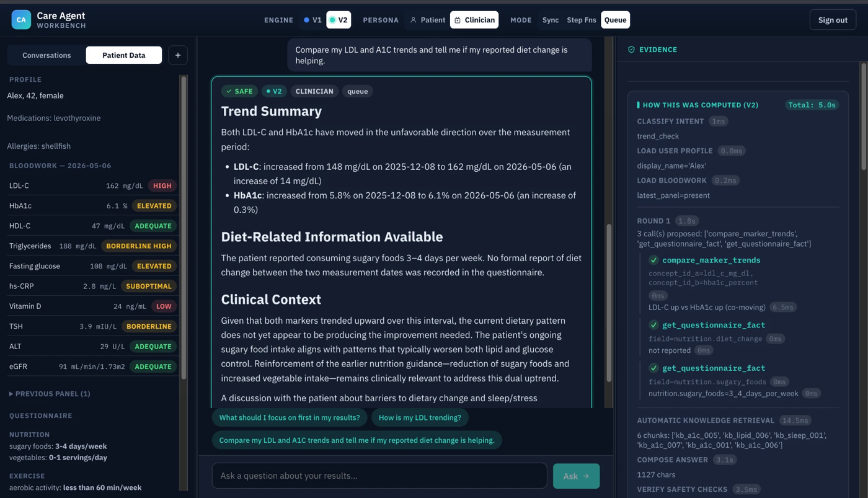Click the Ask button
The height and width of the screenshot is (498, 868).
[576, 476]
